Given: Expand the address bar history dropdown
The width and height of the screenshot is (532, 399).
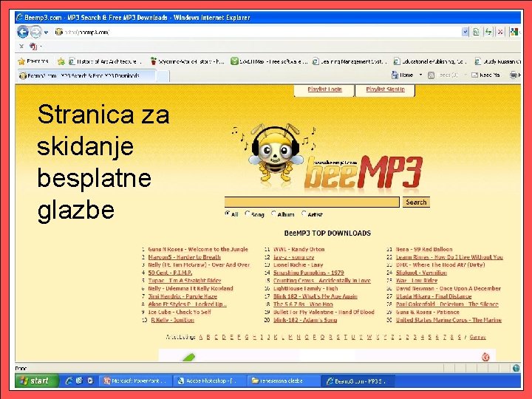Looking at the screenshot, I should pos(465,33).
